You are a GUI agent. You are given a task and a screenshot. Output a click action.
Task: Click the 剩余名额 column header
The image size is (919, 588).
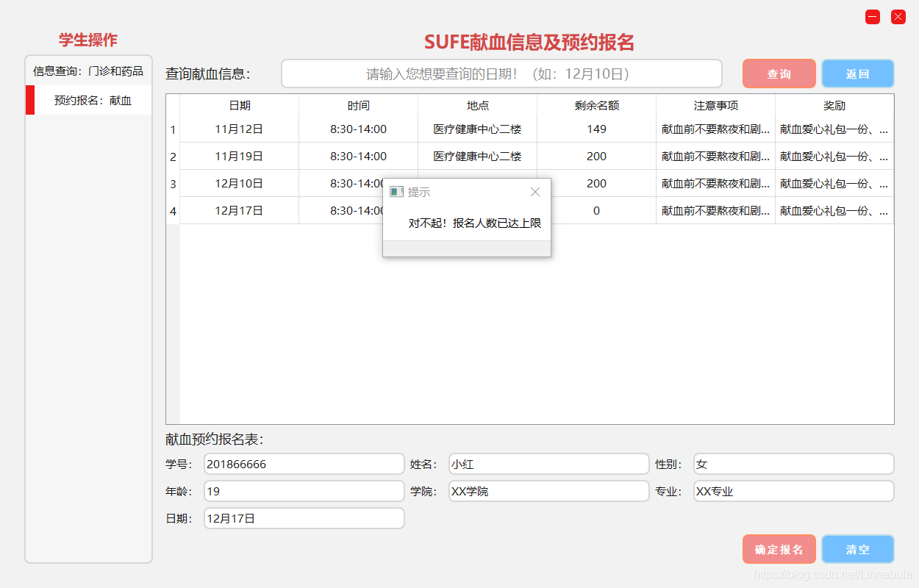point(597,105)
